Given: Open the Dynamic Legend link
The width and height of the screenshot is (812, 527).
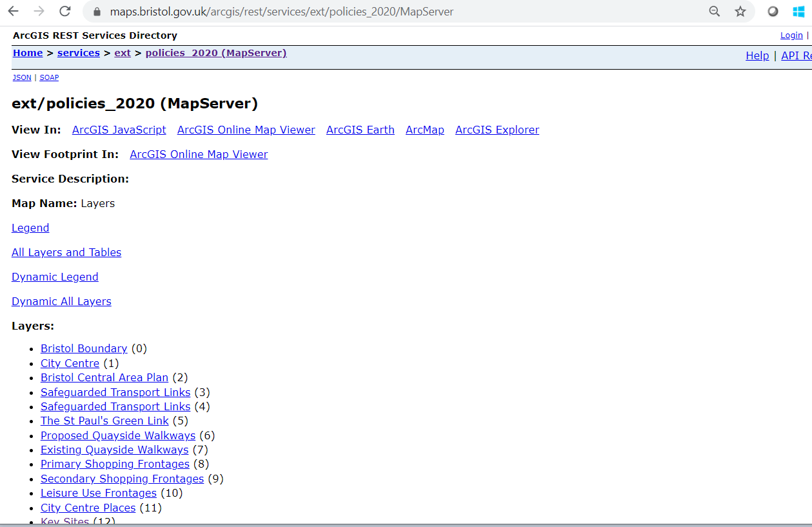Looking at the screenshot, I should [55, 277].
